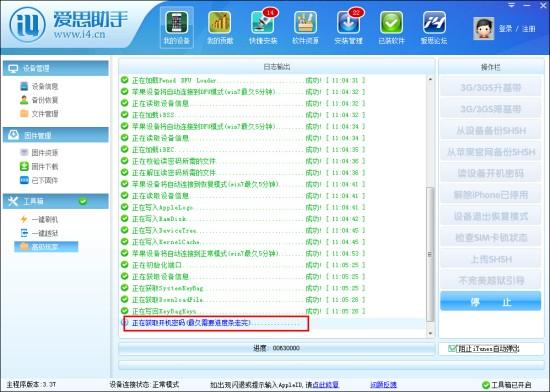The height and width of the screenshot is (392, 550).
Task: Collapse the 设备管理 sidebar section
Action: [56, 68]
